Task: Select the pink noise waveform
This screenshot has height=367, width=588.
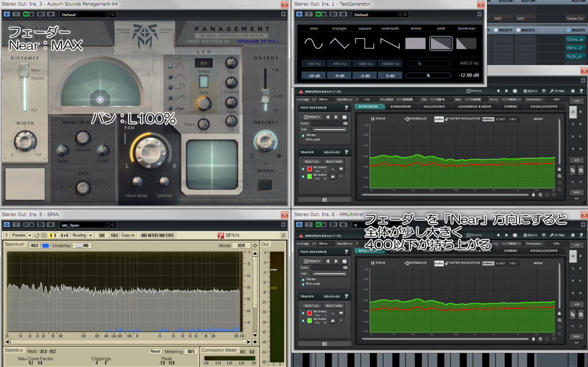Action: coord(440,44)
